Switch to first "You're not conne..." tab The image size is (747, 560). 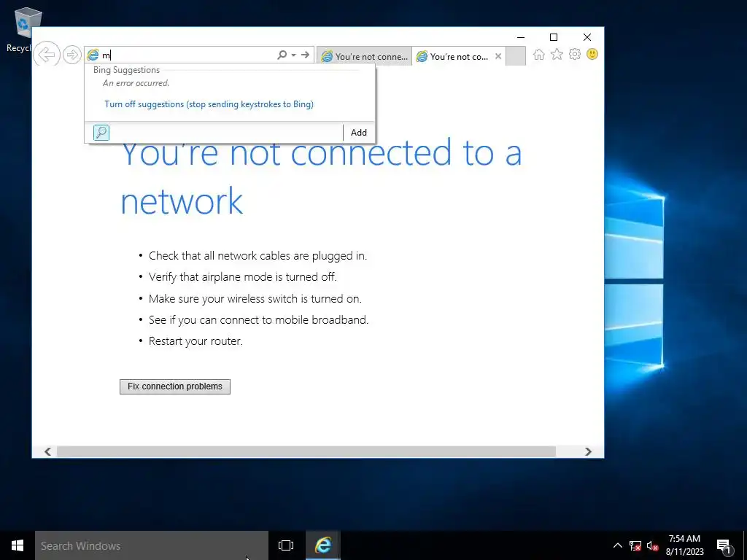[x=365, y=56]
